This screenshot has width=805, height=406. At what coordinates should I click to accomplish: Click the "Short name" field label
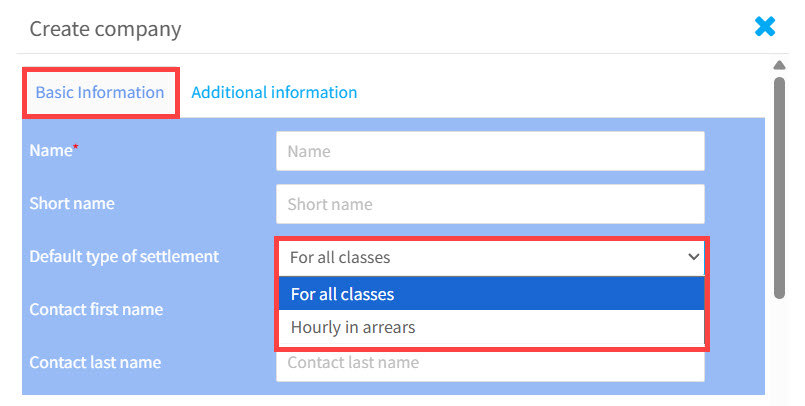(72, 203)
